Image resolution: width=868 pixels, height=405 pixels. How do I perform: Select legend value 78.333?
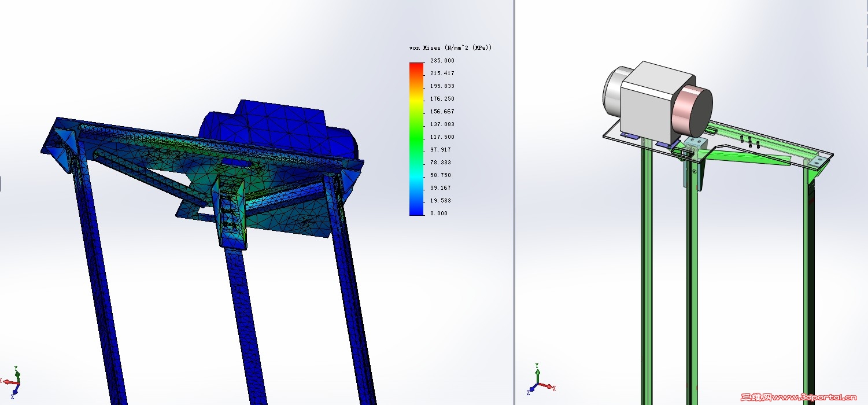point(441,162)
